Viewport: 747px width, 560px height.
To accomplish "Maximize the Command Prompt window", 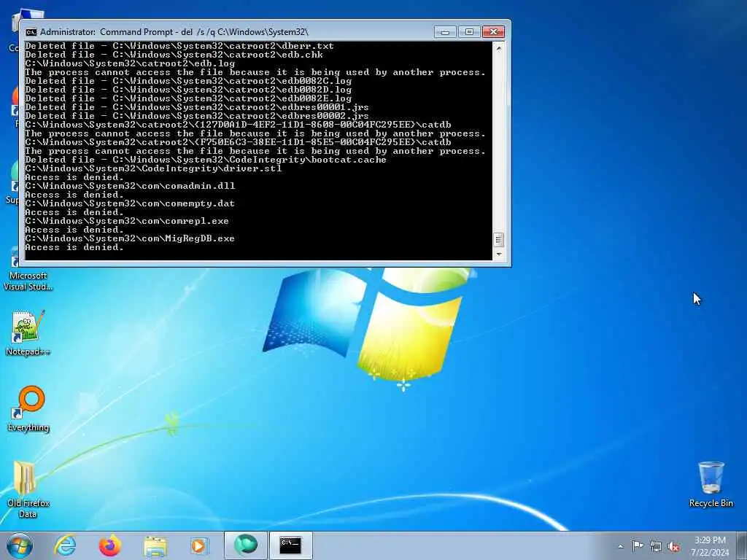I will (x=469, y=32).
